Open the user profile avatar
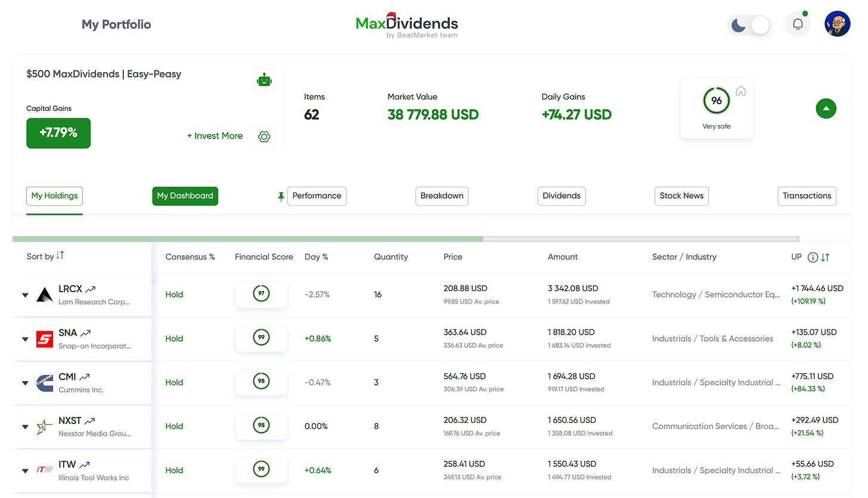Screen dimensions: 868x498 tap(837, 24)
